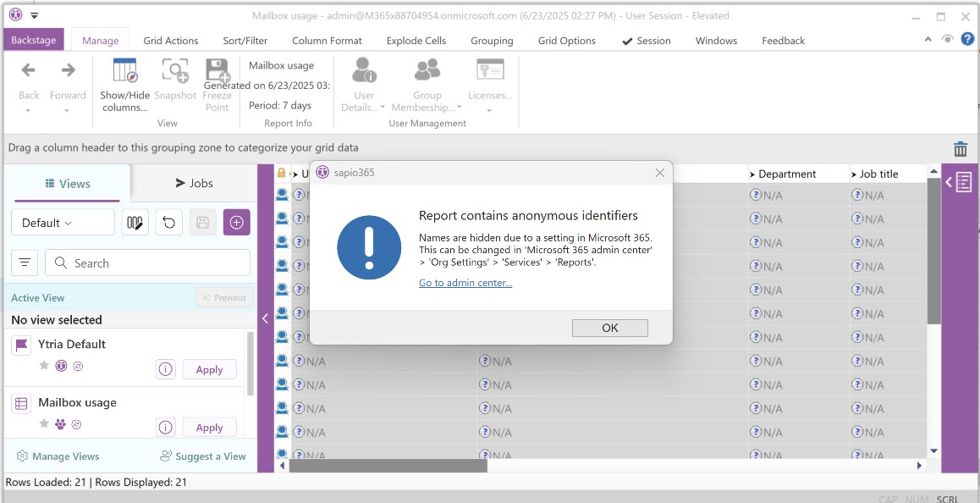Viewport: 980px width, 503px height.
Task: Toggle the star on Mailbox usage view
Action: (x=44, y=424)
